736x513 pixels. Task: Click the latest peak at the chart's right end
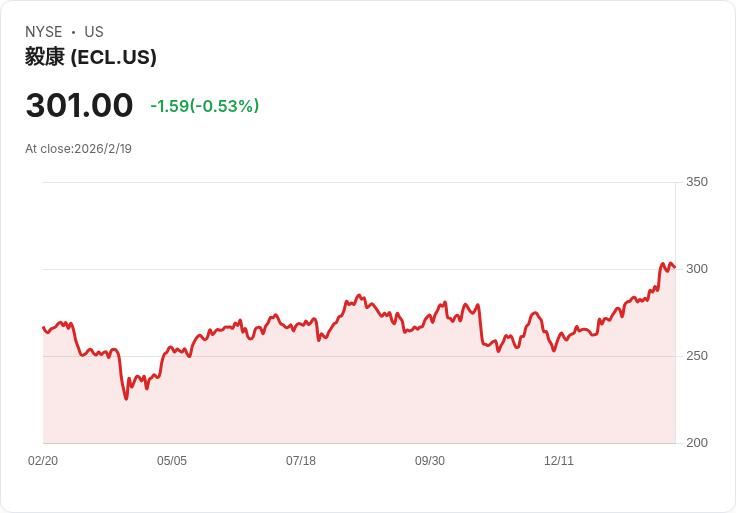pos(663,264)
